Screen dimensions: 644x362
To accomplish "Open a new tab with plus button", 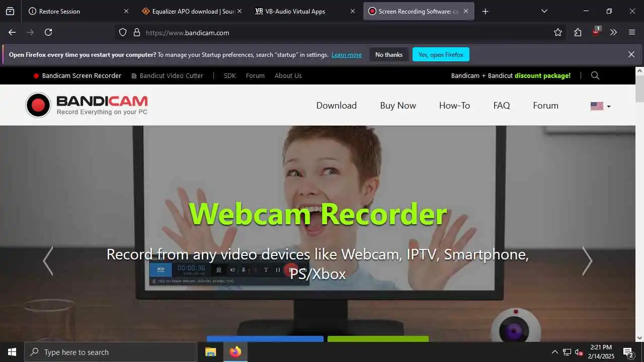I will (x=485, y=11).
